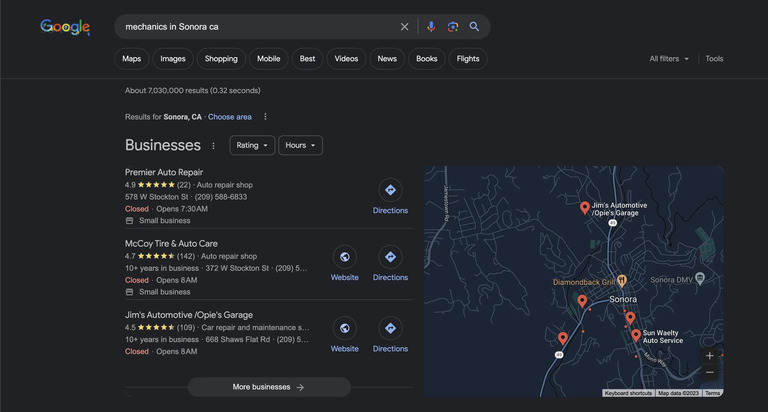Switch to the Flights tab
Screen dimensions: 768x412
pos(468,59)
